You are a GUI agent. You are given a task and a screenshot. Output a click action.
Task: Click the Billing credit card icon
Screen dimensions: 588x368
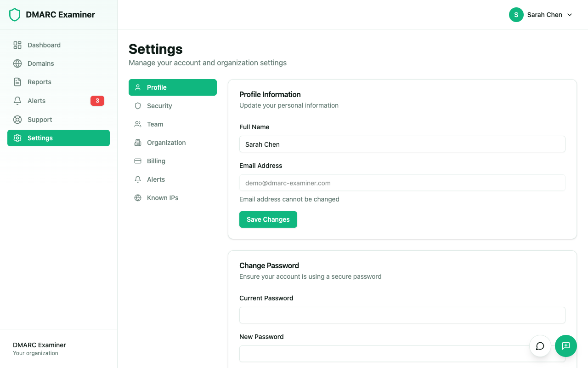click(x=138, y=161)
